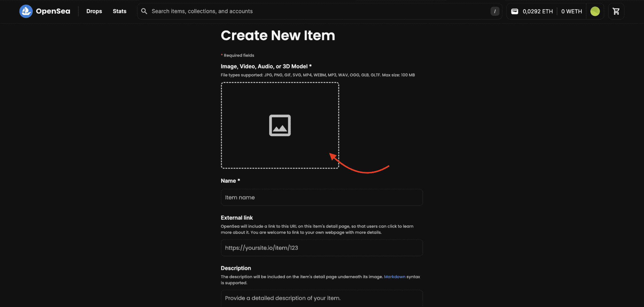Click the description text area
This screenshot has height=307, width=644.
pos(322,298)
